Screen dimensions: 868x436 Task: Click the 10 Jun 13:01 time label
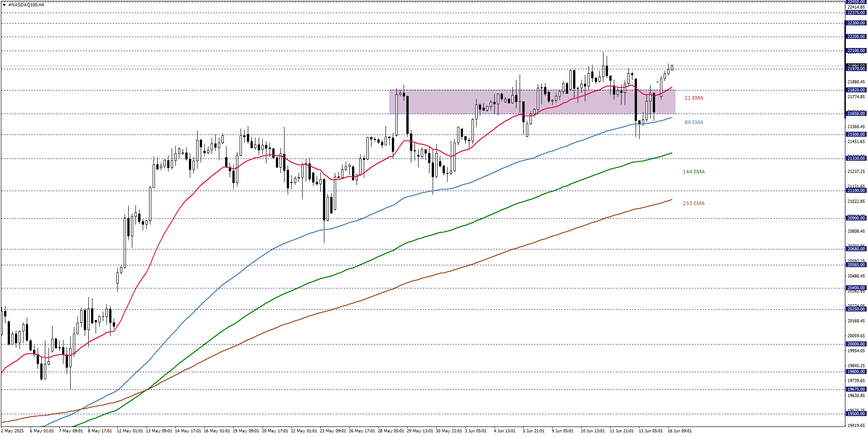(x=593, y=431)
